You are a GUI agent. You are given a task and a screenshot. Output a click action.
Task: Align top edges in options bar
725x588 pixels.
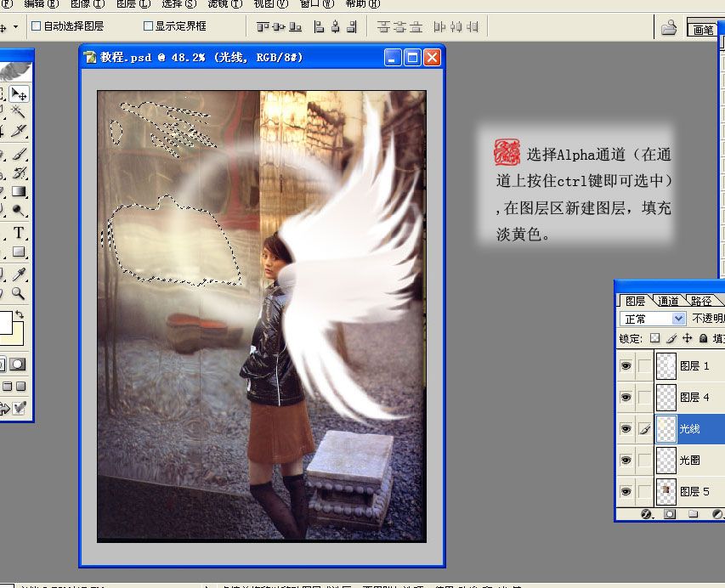coord(263,27)
